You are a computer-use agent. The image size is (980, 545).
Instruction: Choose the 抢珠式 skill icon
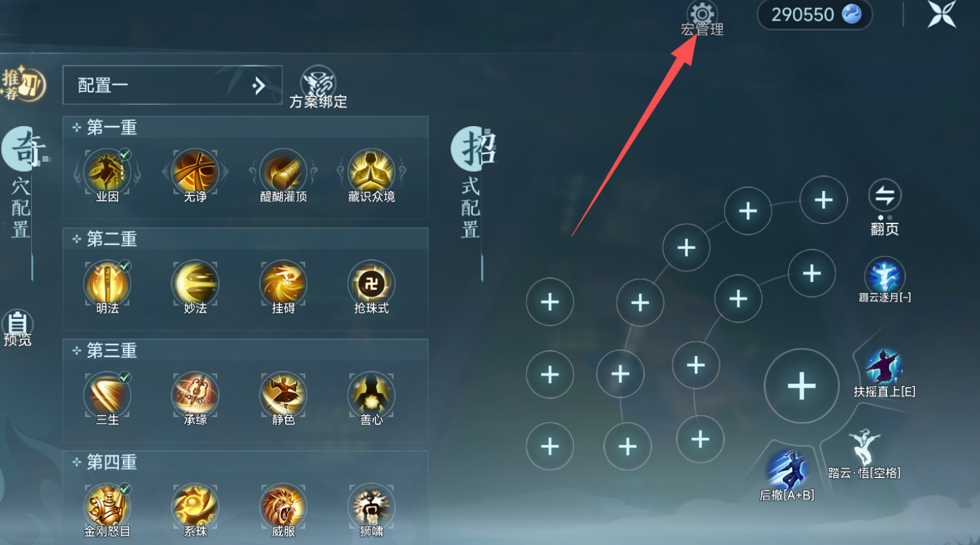tap(372, 283)
